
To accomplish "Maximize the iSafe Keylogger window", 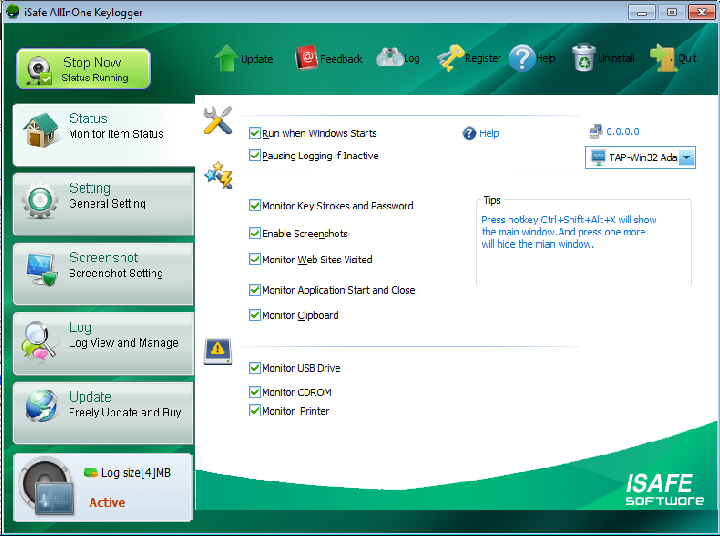I will pyautogui.click(x=671, y=12).
